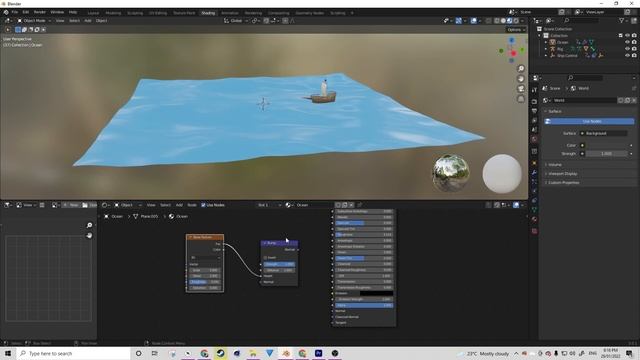The width and height of the screenshot is (640, 360).
Task: Click the pan hand icon in 3D viewport
Action: (521, 79)
